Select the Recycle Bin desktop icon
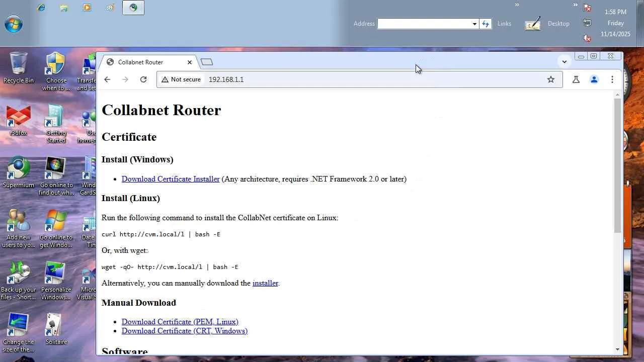 [19, 68]
